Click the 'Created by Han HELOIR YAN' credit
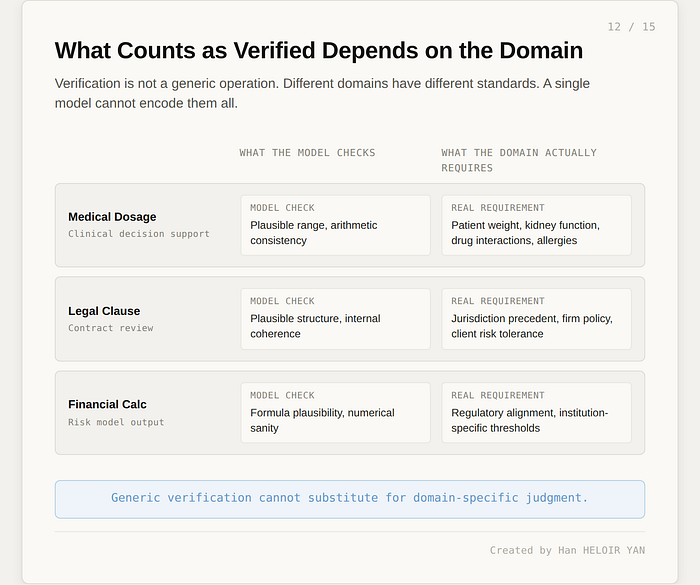The height and width of the screenshot is (585, 700). pyautogui.click(x=567, y=551)
